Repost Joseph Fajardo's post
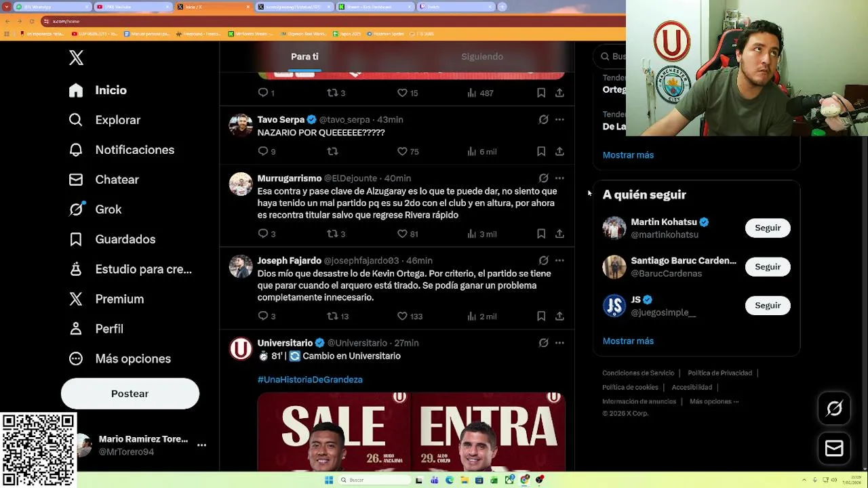868x488 pixels. point(338,316)
